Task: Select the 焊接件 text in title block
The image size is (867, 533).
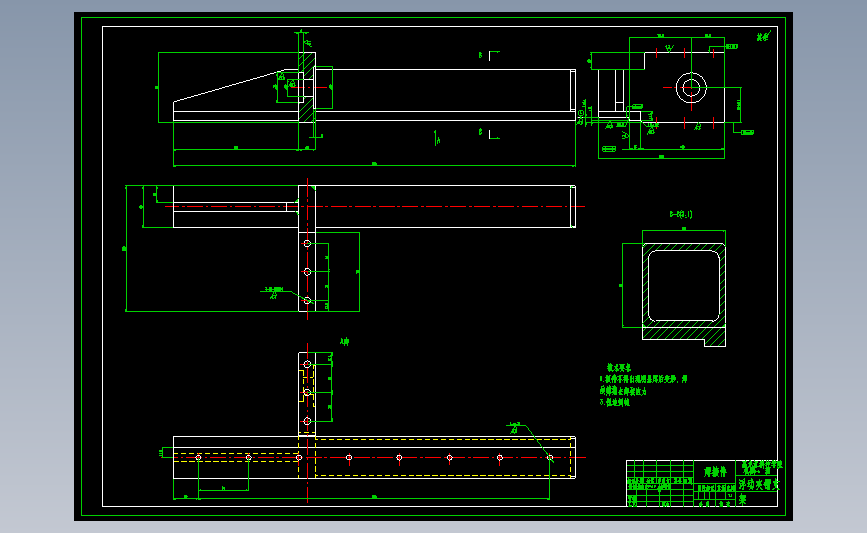Action: [715, 472]
